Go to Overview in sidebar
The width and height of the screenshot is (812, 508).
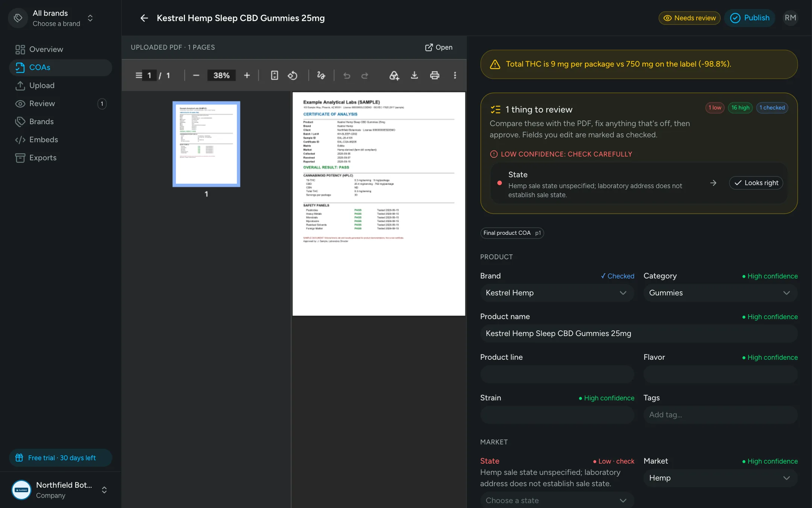coord(61,49)
